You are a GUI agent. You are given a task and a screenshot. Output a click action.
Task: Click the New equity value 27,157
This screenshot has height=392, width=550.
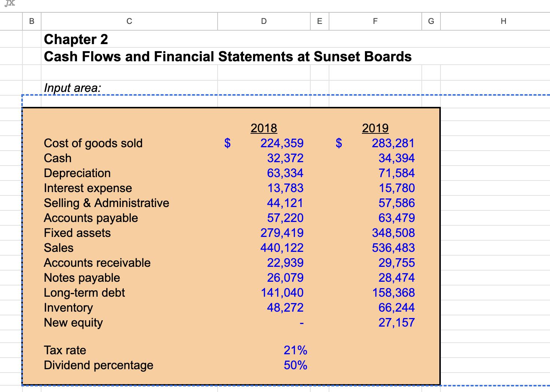[396, 322]
